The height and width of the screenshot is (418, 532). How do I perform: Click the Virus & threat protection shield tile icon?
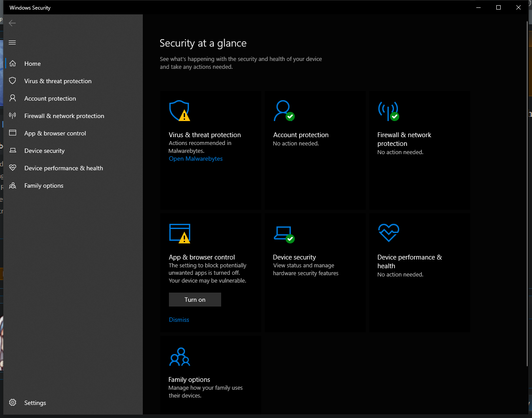click(x=179, y=111)
